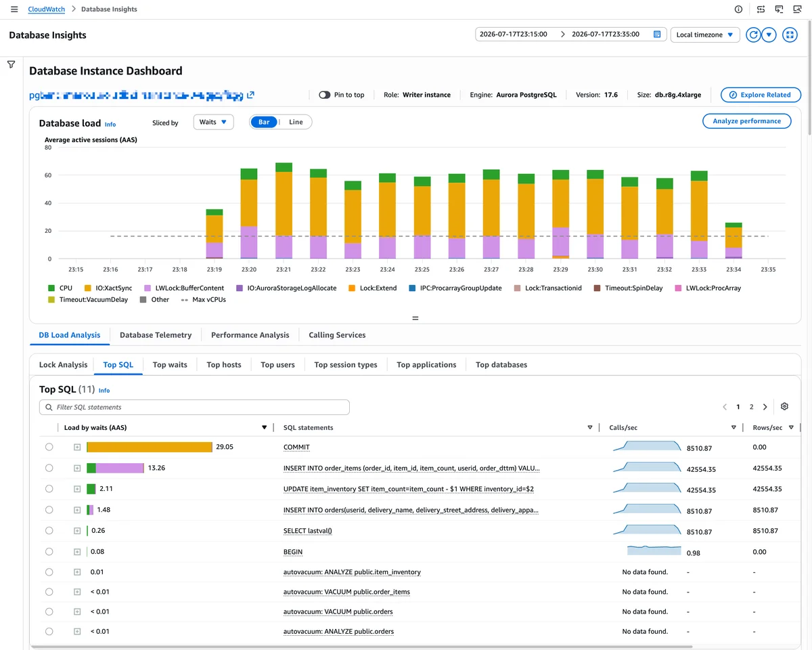Expand the INSERT INTO order_items row
Image resolution: width=812 pixels, height=650 pixels.
77,468
